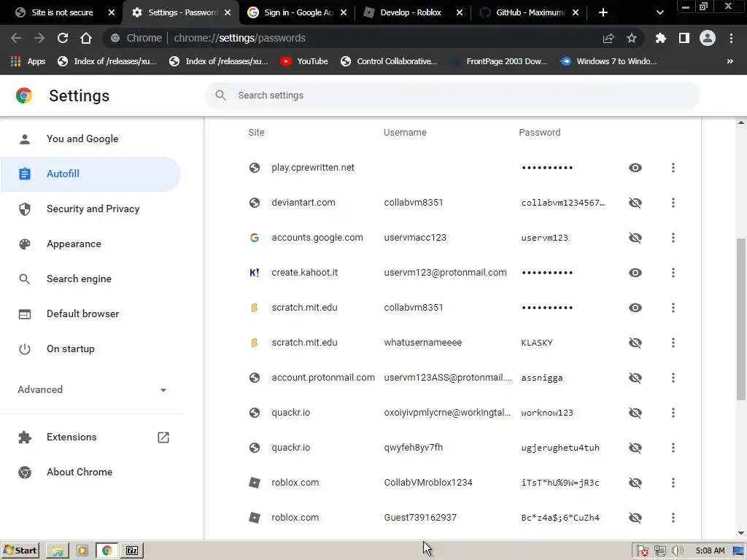Screen dimensions: 747x560
Task: Reveal the create.kahoot.it password
Action: pyautogui.click(x=635, y=273)
